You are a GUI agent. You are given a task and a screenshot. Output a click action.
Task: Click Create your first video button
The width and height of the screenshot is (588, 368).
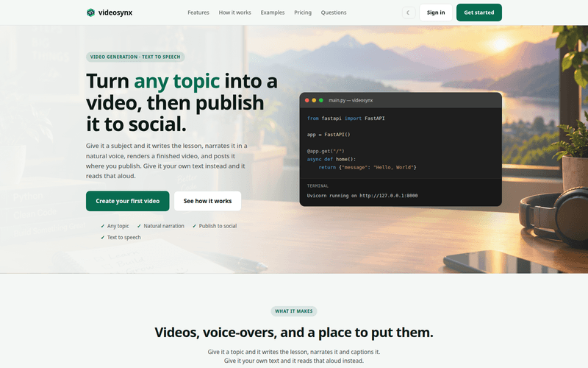pyautogui.click(x=127, y=201)
